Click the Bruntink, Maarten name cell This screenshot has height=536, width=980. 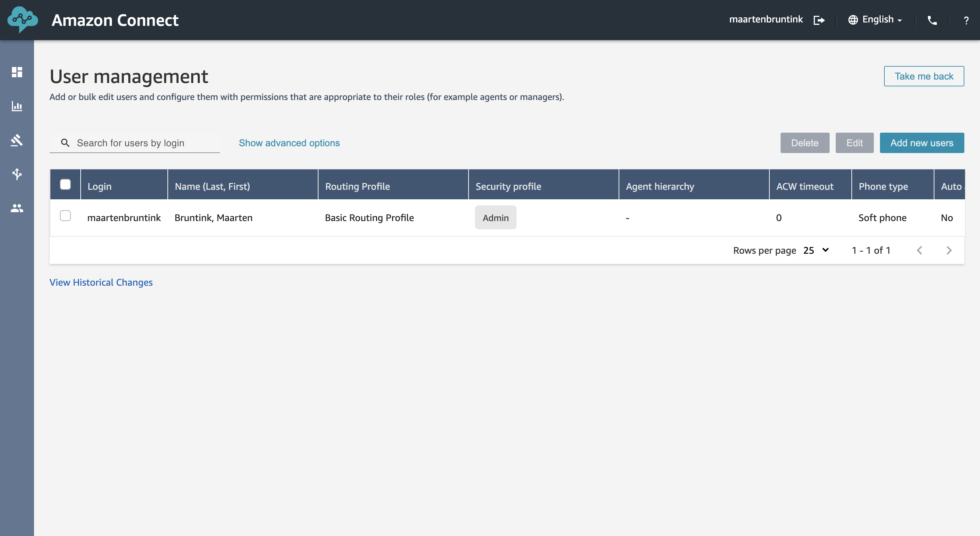coord(213,218)
